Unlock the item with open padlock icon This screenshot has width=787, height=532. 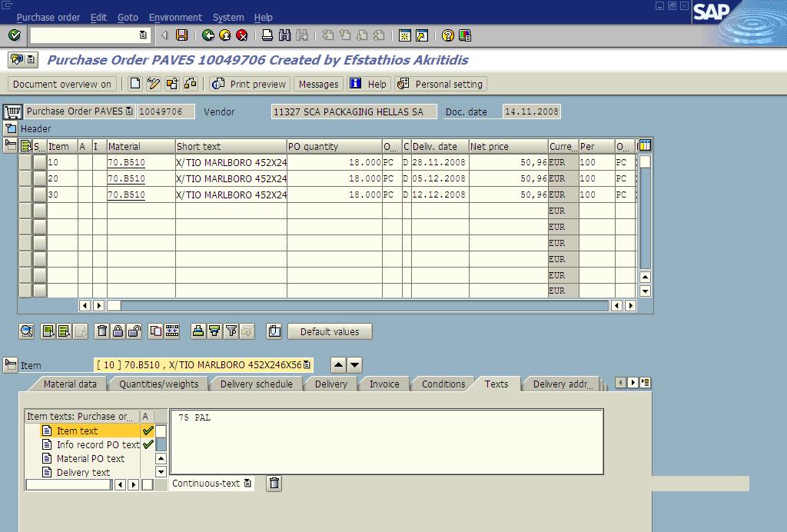[x=134, y=331]
